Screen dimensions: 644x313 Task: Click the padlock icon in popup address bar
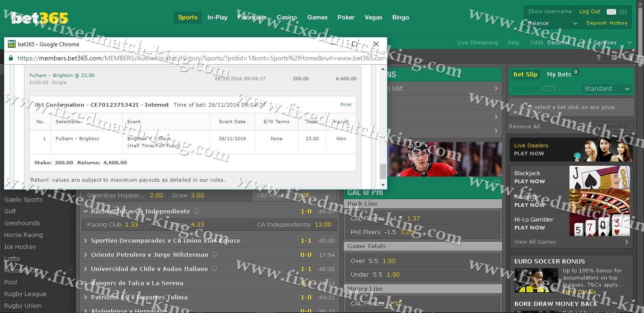click(11, 59)
